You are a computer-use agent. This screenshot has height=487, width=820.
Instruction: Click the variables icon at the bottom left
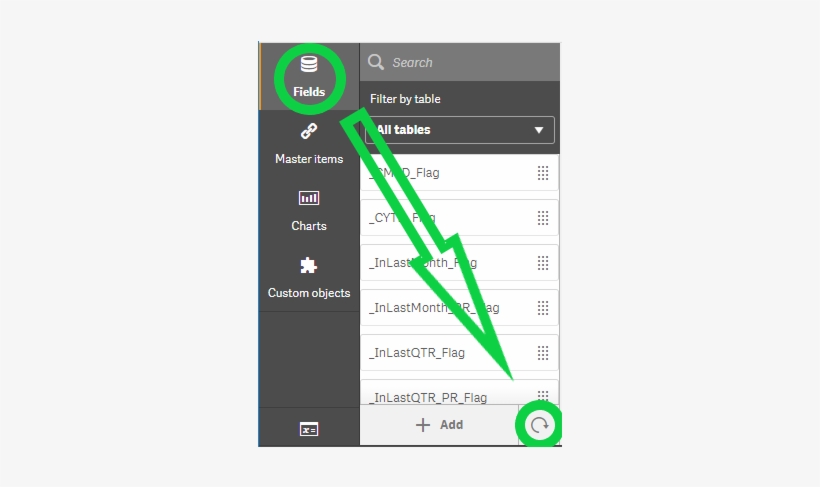tap(309, 429)
